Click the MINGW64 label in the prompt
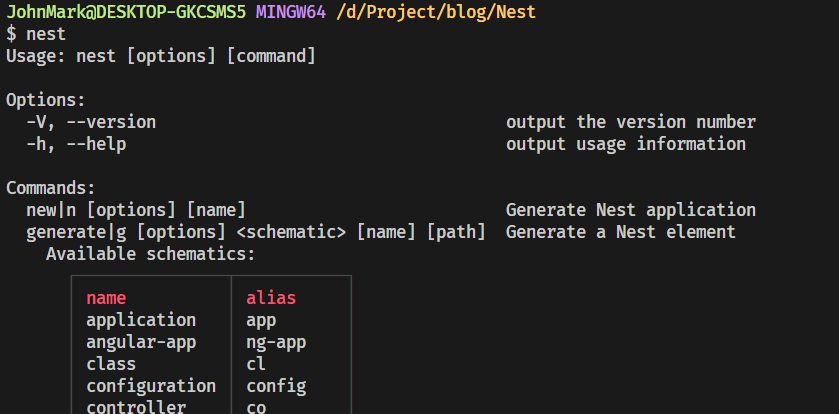The image size is (839, 414). [291, 12]
